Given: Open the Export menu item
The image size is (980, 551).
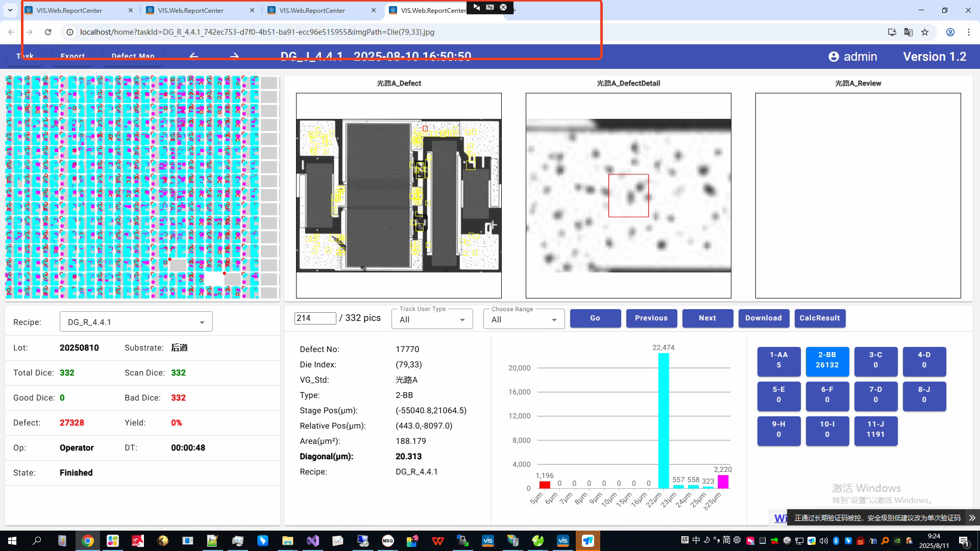Looking at the screenshot, I should point(72,56).
